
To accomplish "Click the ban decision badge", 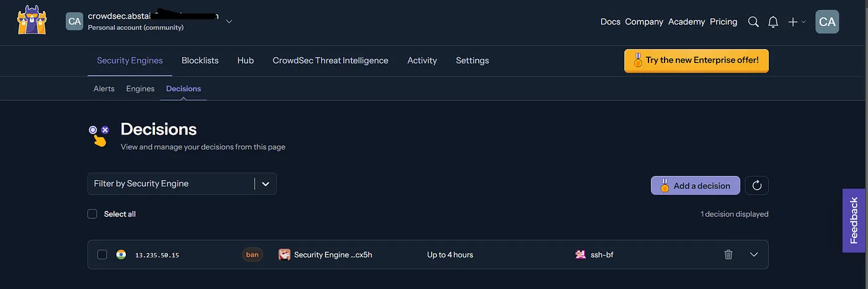I will pyautogui.click(x=252, y=254).
